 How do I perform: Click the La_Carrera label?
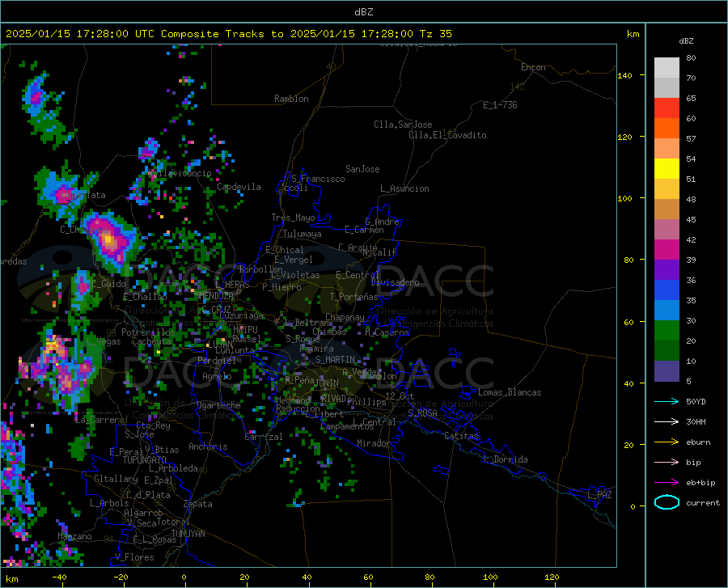(99, 420)
